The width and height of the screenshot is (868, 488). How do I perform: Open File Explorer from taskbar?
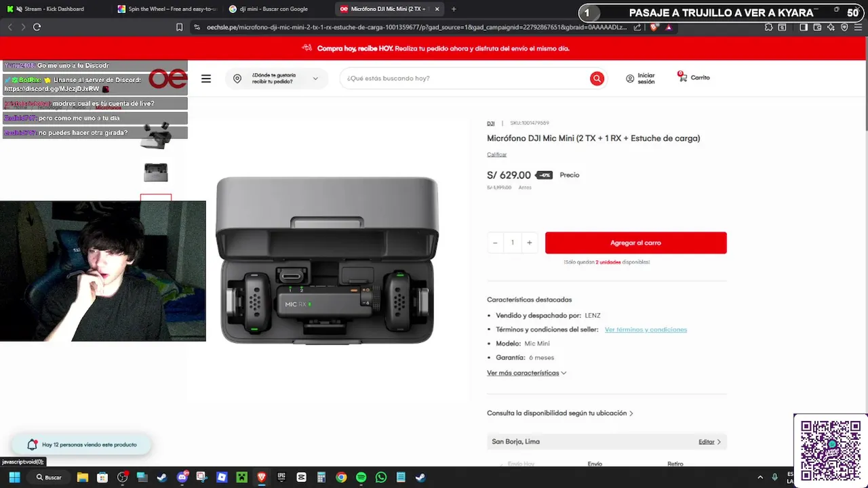coord(82,477)
